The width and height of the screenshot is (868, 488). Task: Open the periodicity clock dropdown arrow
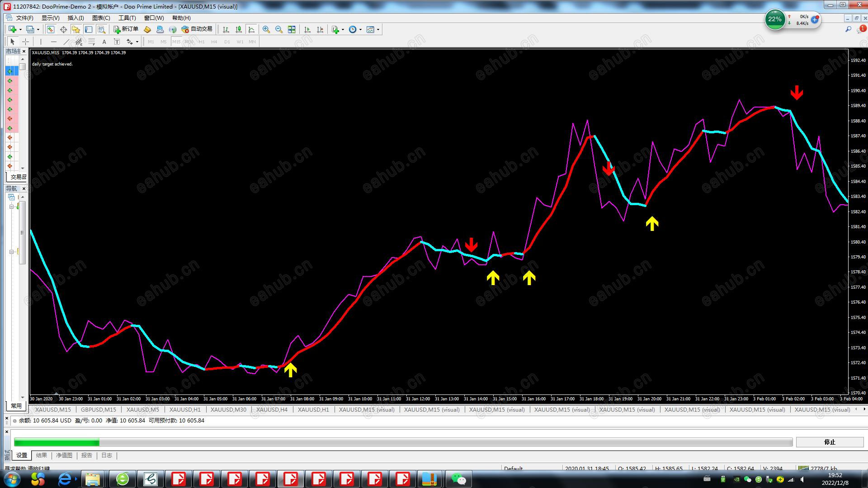point(360,30)
